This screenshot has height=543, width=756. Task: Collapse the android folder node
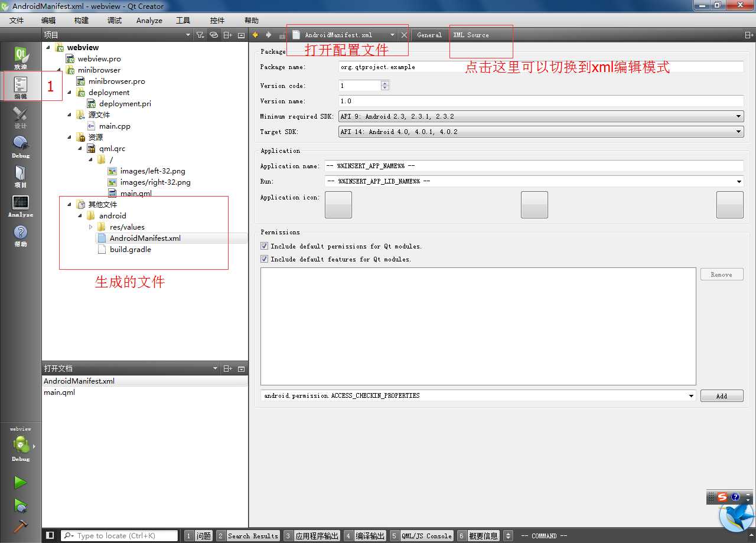[80, 216]
